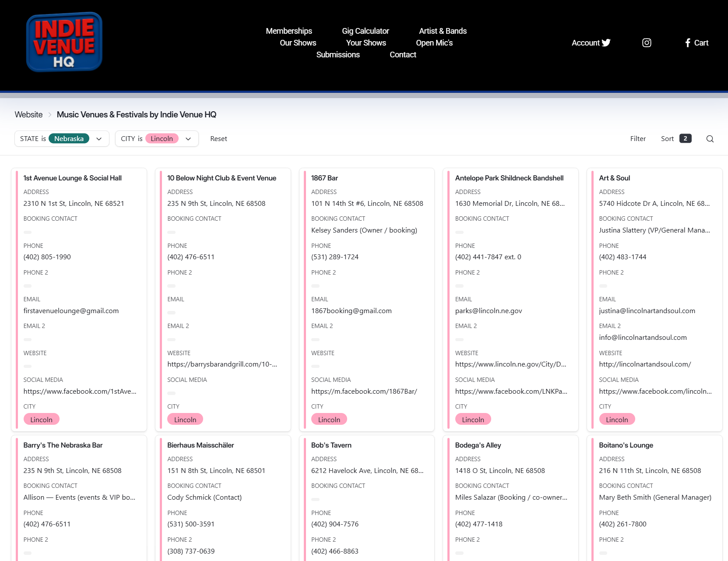Open the Sort option with badge 2
This screenshot has width=728, height=561.
[x=676, y=139]
